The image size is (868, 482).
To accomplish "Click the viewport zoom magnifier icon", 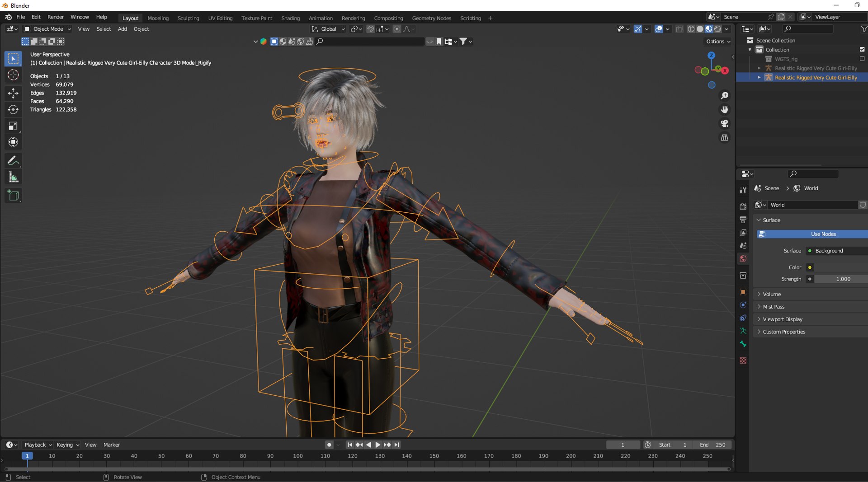I will [725, 96].
